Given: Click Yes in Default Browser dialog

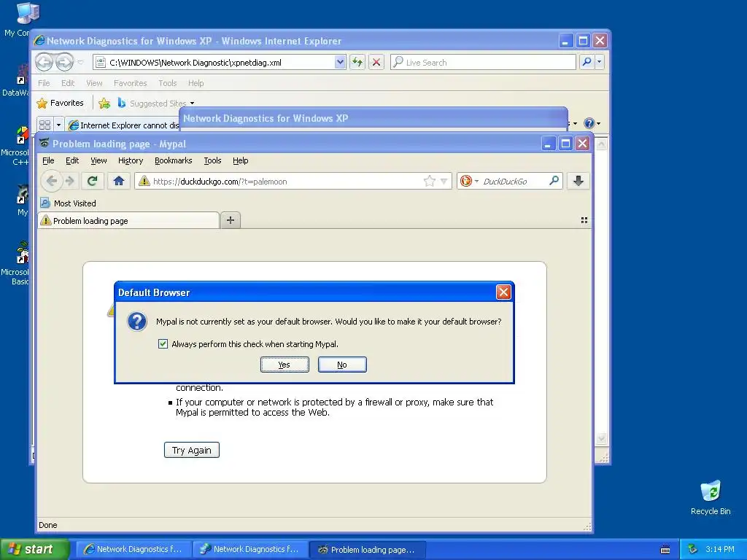Looking at the screenshot, I should (285, 365).
